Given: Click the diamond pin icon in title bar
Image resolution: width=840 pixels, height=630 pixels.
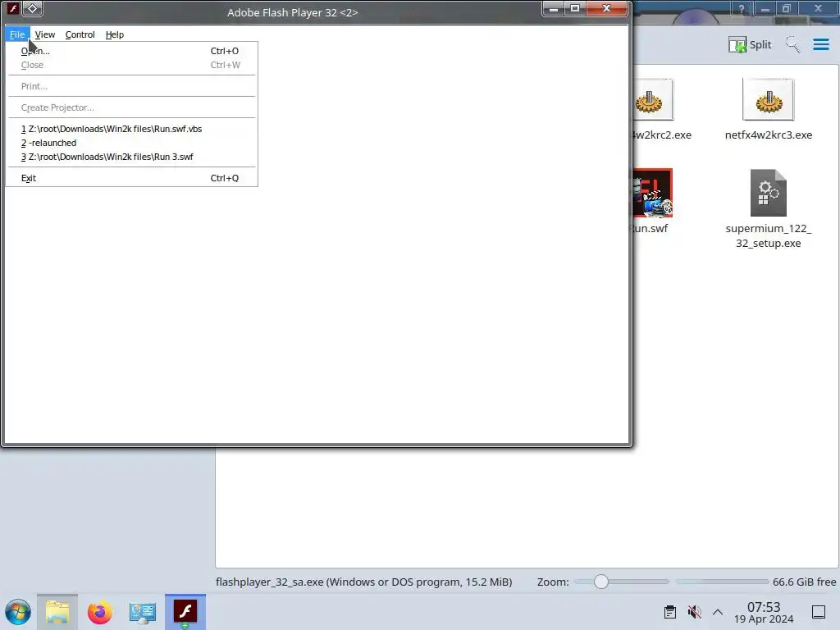Looking at the screenshot, I should pos(32,8).
